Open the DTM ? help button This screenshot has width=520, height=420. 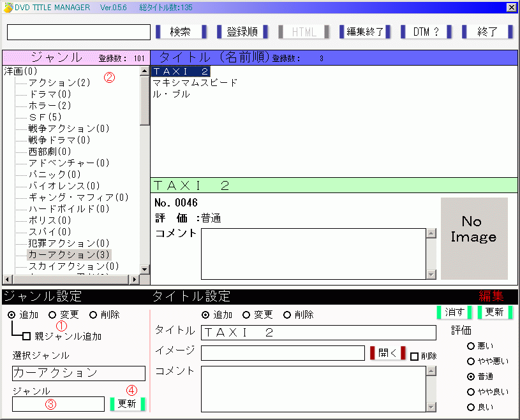click(x=426, y=32)
